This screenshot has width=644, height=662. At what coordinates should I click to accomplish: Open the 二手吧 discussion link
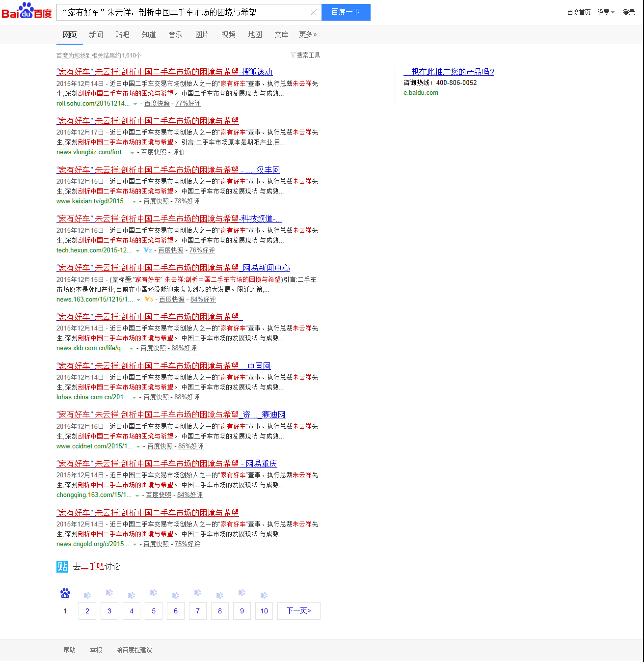pos(93,567)
